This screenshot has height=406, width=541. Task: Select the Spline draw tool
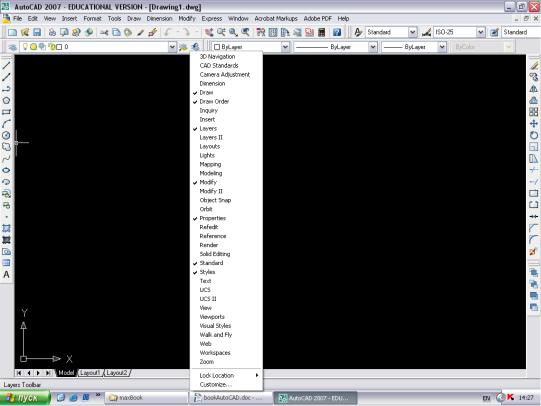coord(6,159)
